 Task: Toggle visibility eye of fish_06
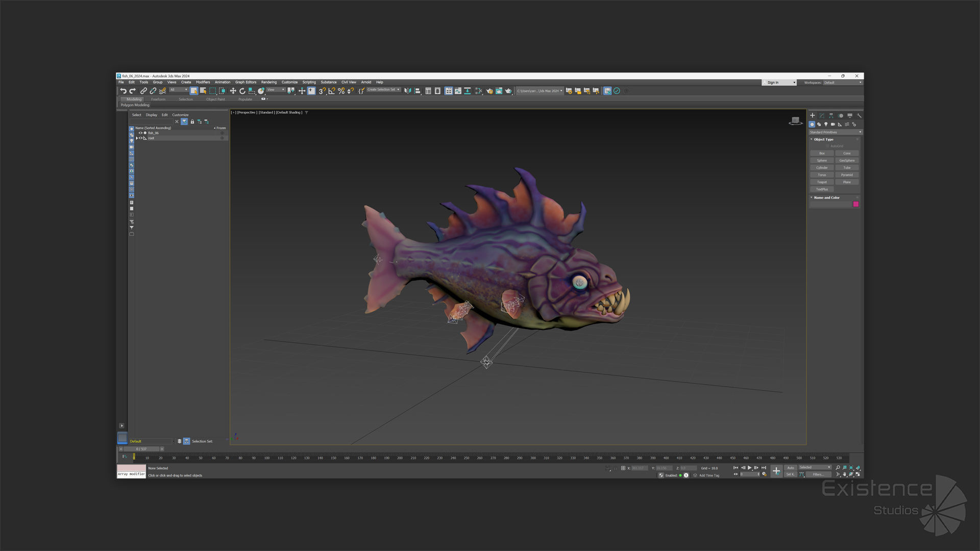[140, 133]
